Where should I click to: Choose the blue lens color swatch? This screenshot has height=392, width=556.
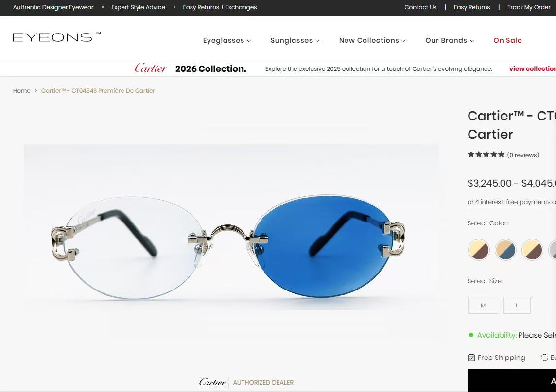[x=505, y=250]
